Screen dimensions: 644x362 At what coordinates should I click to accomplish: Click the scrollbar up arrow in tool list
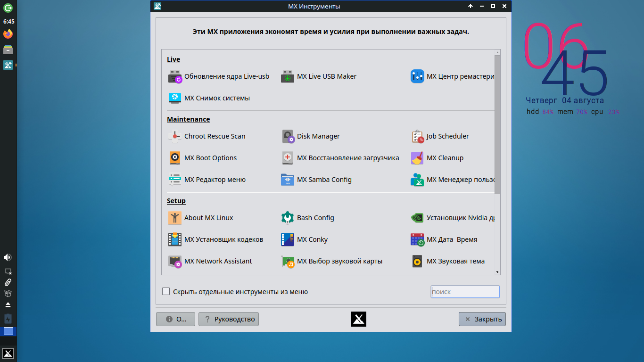(497, 52)
